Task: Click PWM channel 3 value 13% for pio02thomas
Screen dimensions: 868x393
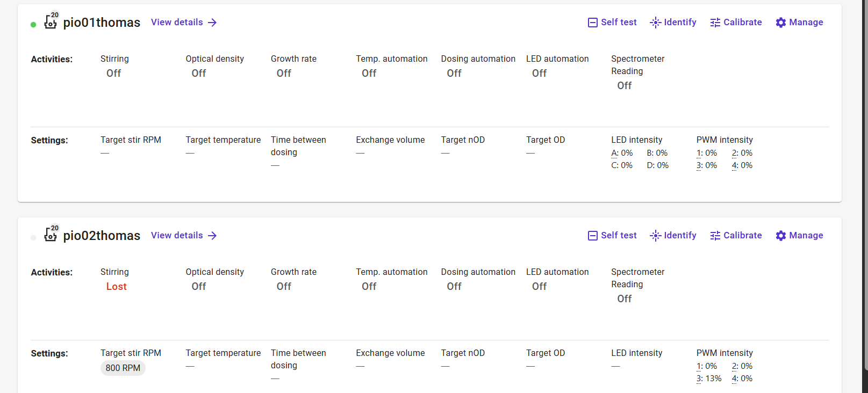Action: click(x=709, y=379)
